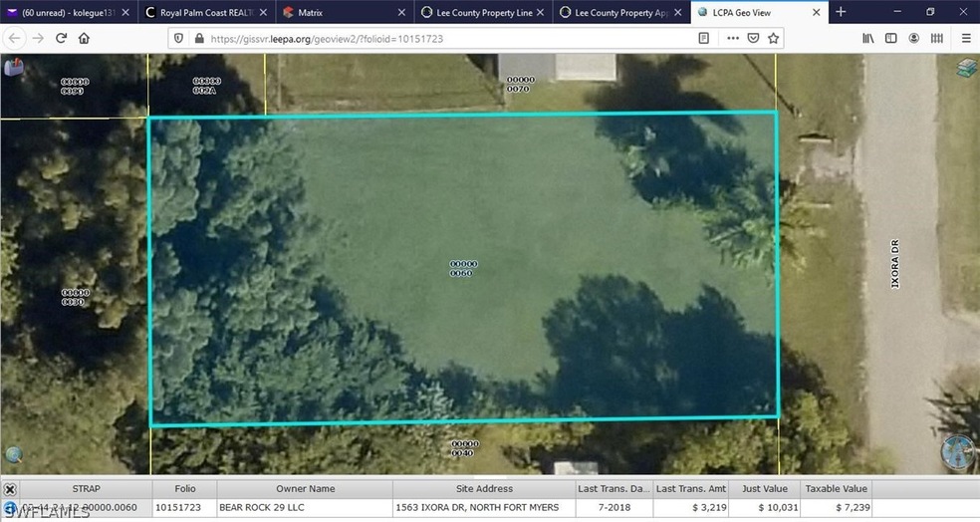Click the magnifier search icon on map

14,456
